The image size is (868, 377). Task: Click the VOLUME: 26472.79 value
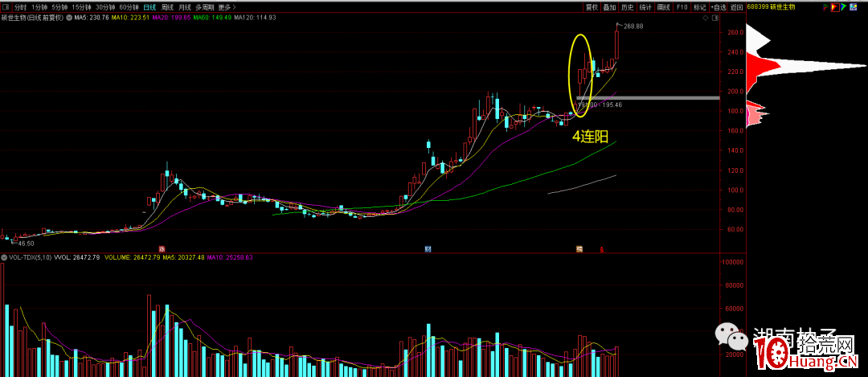(132, 257)
